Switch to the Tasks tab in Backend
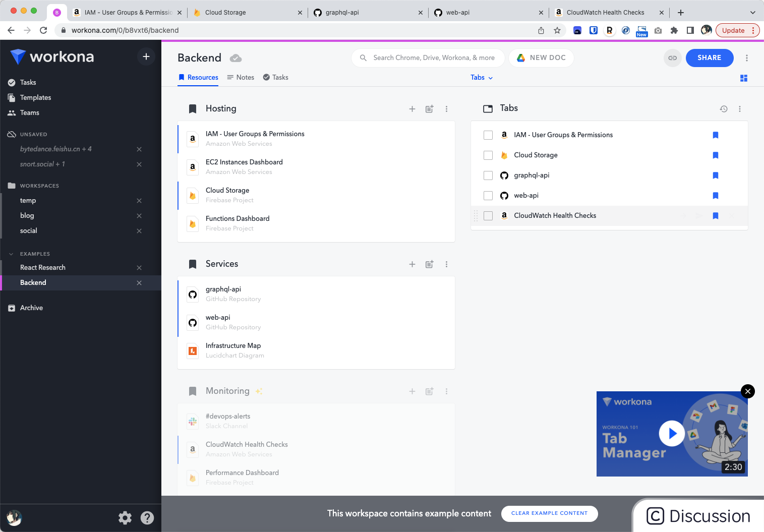Viewport: 764px width, 532px height. (276, 78)
